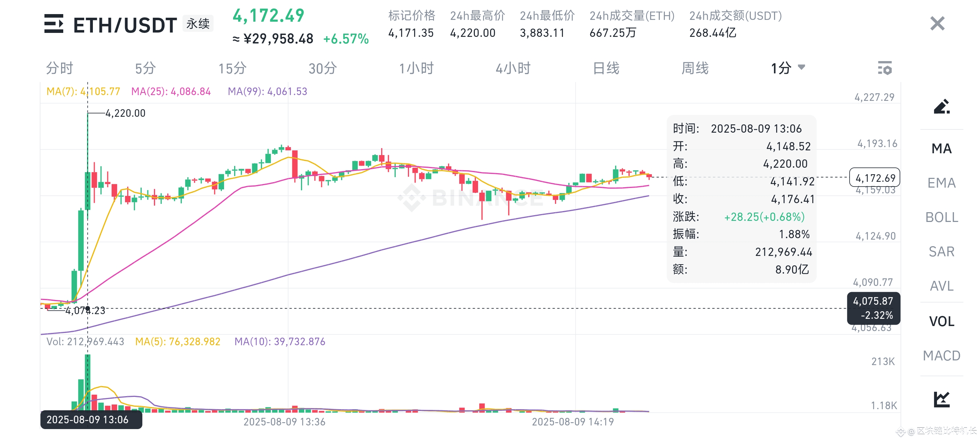Toggle the MA overlay in the indicator sidebar
Image resolution: width=980 pixels, height=441 pixels.
[x=941, y=149]
